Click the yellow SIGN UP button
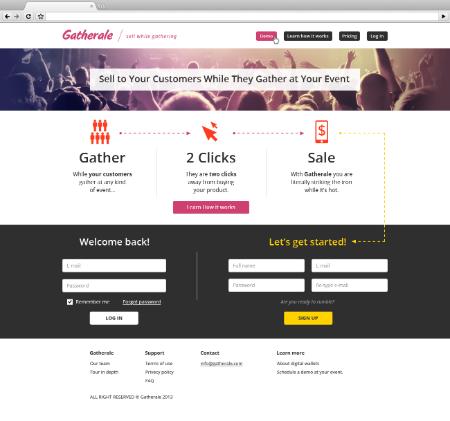This screenshot has height=421, width=450. 308,318
